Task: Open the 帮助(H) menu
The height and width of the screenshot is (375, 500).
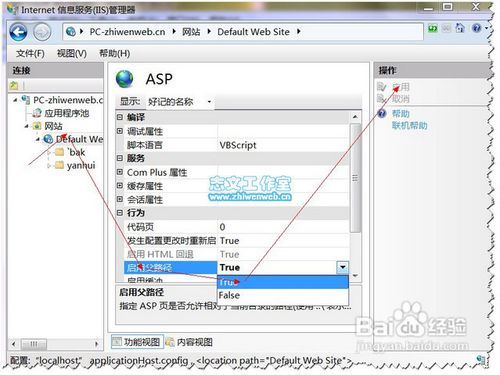Action: (114, 53)
